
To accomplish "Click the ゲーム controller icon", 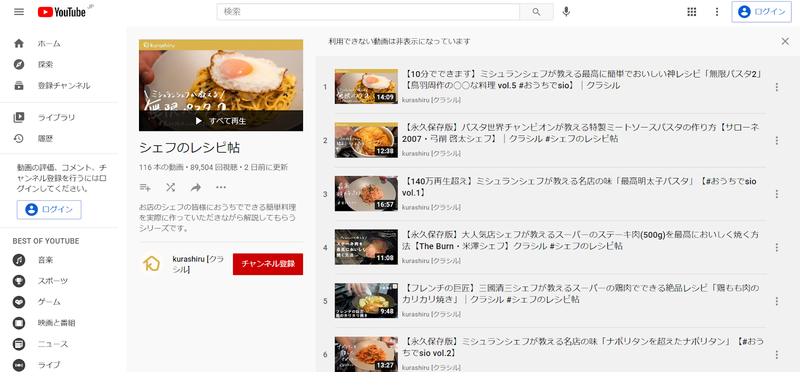I will click(x=19, y=302).
